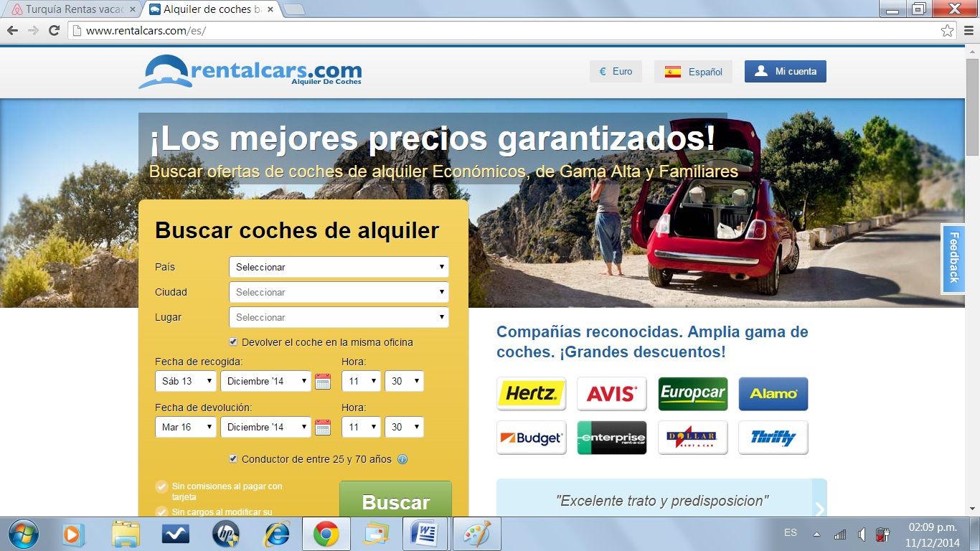Open the 'Mi cuenta' account button
This screenshot has height=551, width=980.
[x=786, y=72]
